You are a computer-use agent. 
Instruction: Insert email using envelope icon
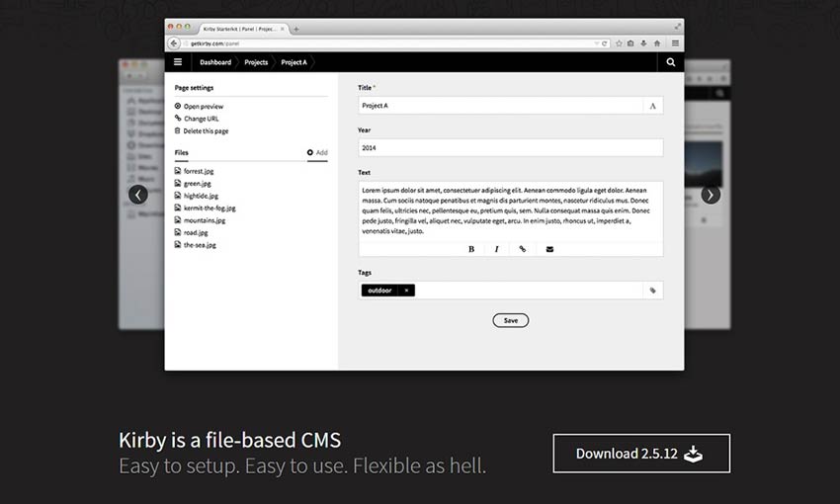point(549,249)
